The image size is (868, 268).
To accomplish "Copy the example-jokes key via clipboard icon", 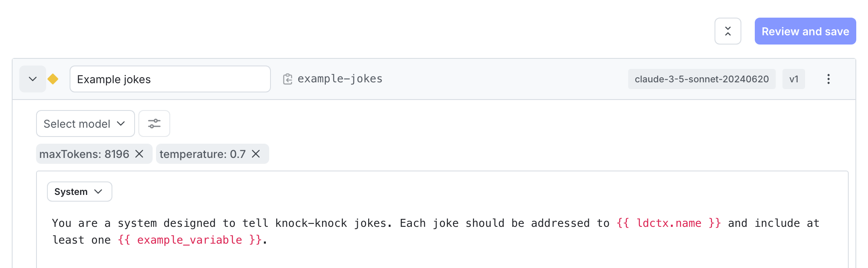I will pos(288,79).
